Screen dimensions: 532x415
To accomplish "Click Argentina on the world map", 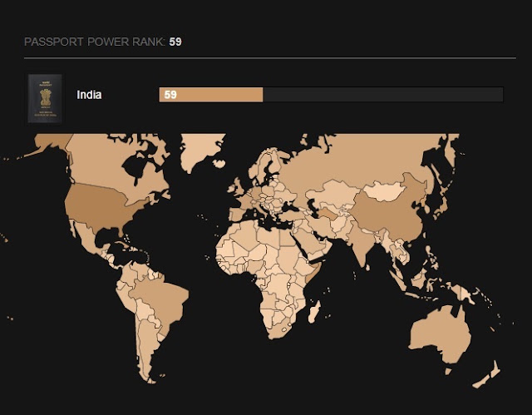I will point(148,346).
